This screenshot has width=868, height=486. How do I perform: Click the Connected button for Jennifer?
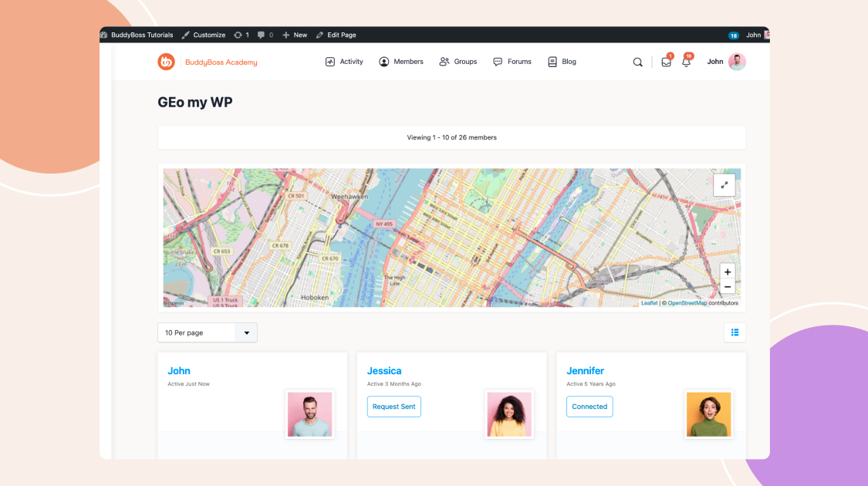pyautogui.click(x=589, y=407)
